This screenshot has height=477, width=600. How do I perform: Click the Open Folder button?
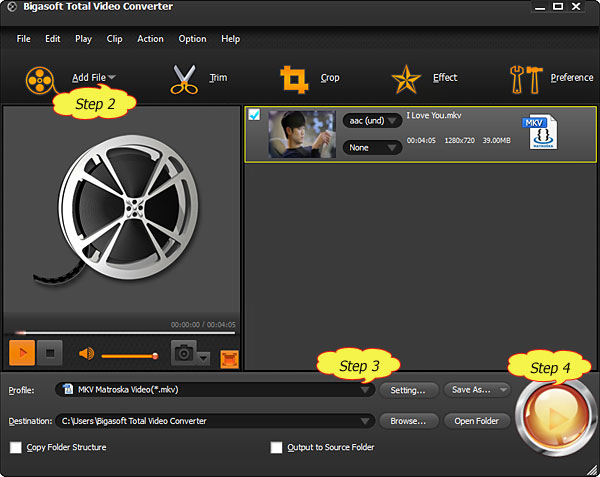[477, 421]
